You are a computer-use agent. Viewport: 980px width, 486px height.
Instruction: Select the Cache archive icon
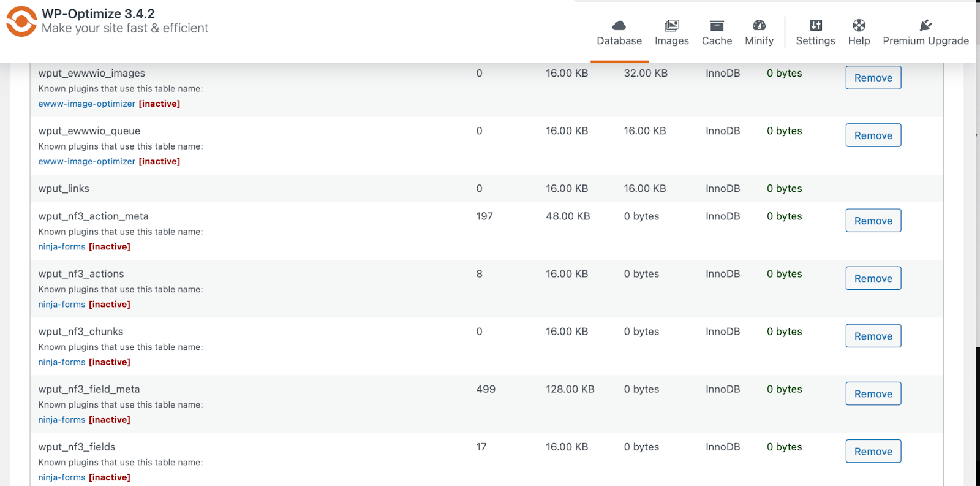717,25
